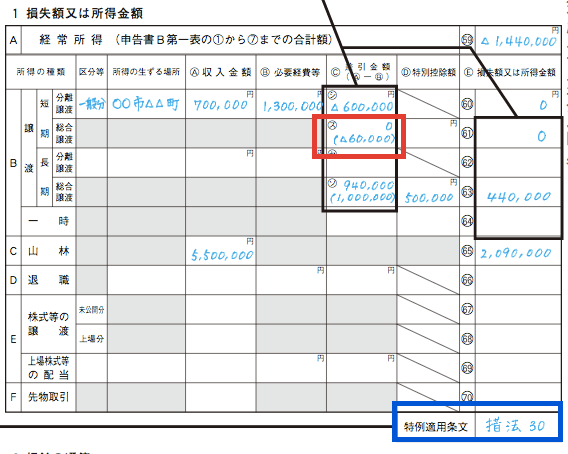568x454 pixels.
Task: Click the (△60,000) value
Action: click(x=364, y=139)
